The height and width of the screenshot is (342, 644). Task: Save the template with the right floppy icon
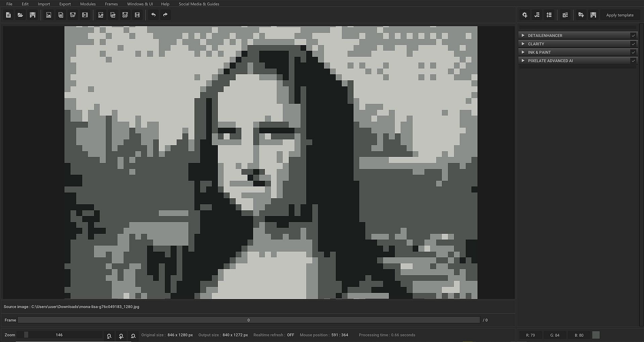tap(593, 15)
